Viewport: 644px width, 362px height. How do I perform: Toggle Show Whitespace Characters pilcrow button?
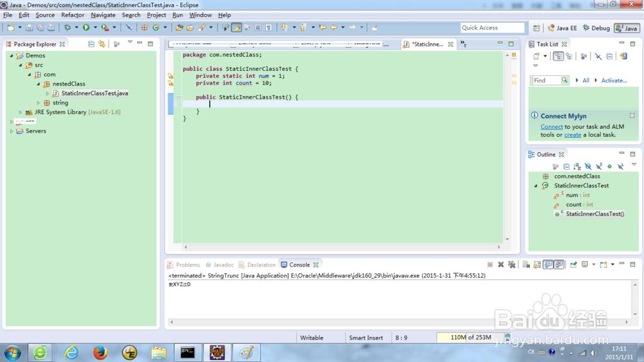(x=269, y=28)
